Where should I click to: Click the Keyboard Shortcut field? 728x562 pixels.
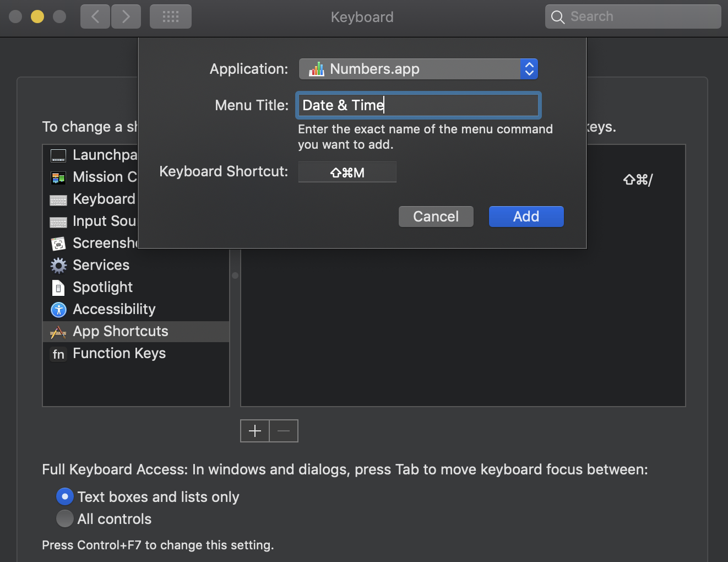tap(347, 172)
